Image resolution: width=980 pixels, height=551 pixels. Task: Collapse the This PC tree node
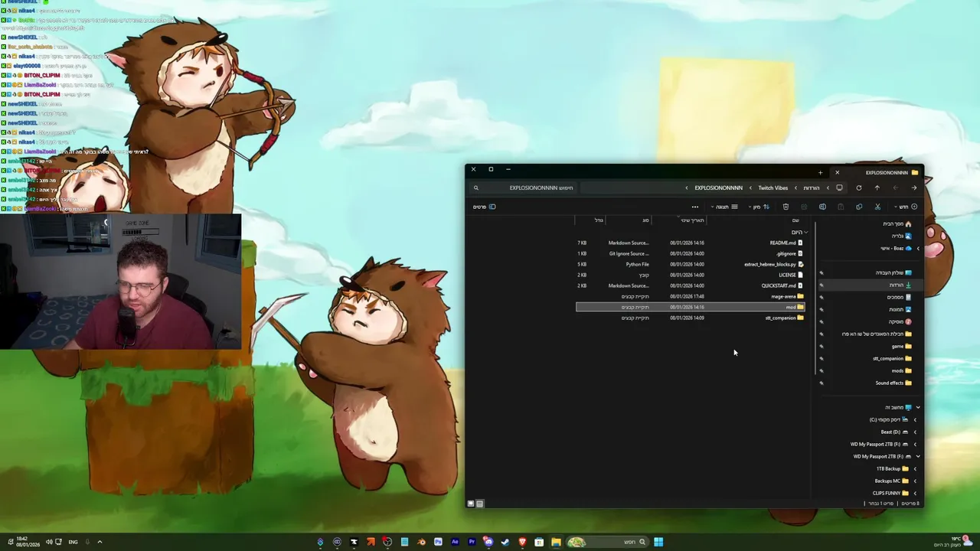[918, 407]
